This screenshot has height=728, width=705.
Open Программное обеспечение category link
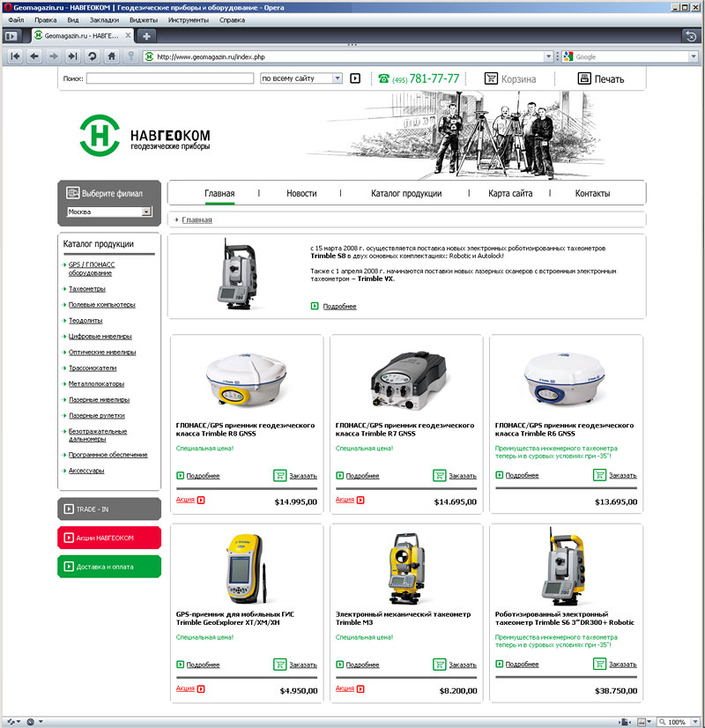point(108,455)
